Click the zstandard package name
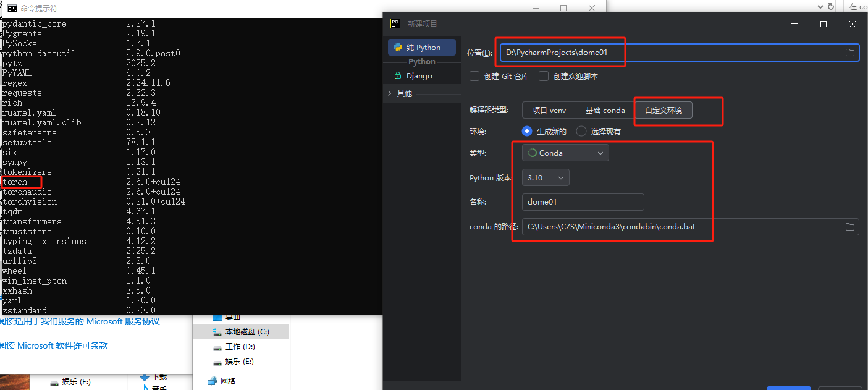Viewport: 868px width, 390px height. tap(25, 310)
